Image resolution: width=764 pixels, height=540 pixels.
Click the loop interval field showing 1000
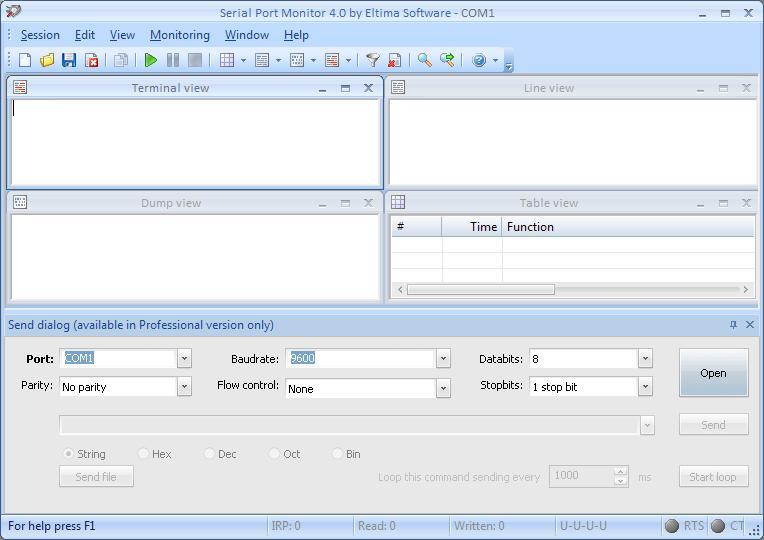pyautogui.click(x=582, y=476)
